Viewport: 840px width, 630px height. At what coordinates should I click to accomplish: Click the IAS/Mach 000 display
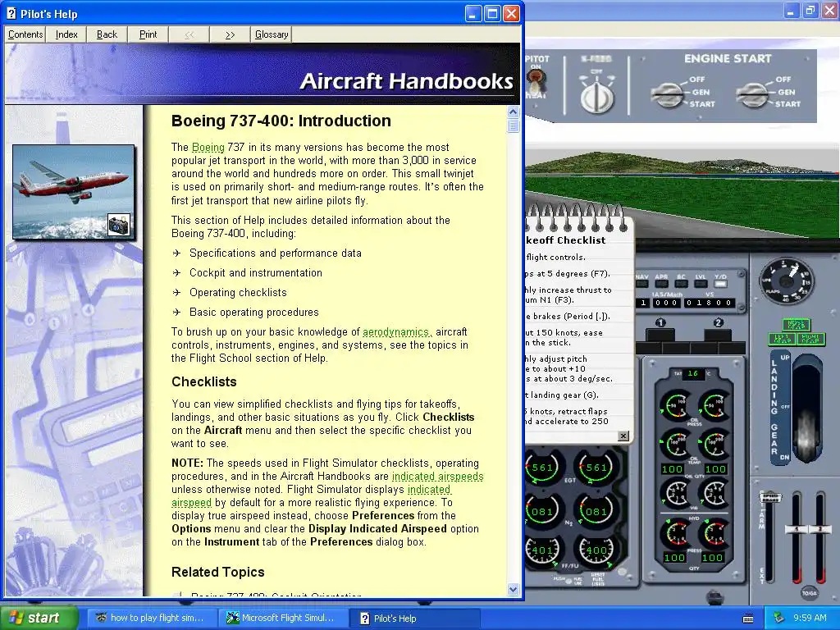pyautogui.click(x=666, y=303)
